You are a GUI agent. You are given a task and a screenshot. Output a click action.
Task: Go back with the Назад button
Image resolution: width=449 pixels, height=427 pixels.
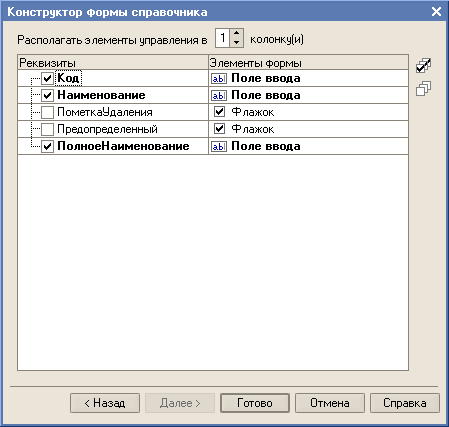(105, 403)
